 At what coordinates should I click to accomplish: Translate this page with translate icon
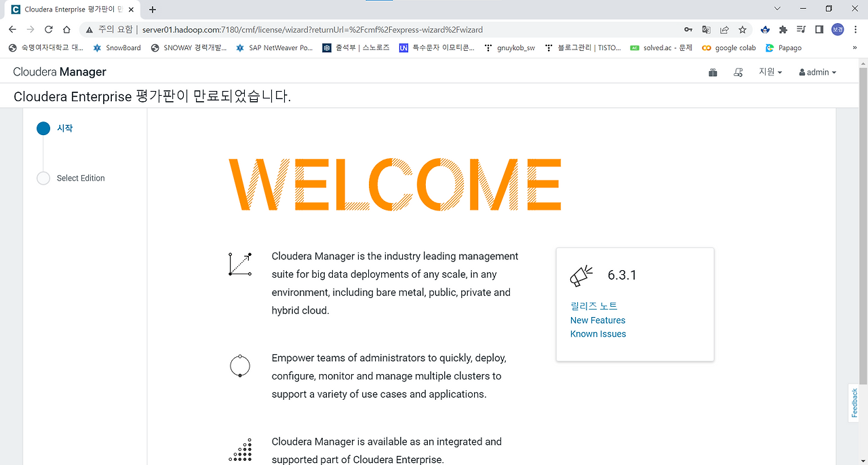707,29
